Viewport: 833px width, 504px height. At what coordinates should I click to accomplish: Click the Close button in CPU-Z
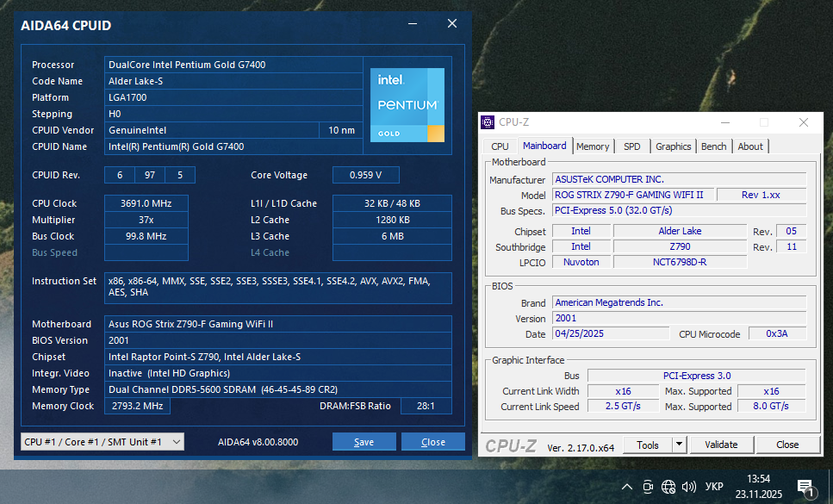(x=787, y=445)
